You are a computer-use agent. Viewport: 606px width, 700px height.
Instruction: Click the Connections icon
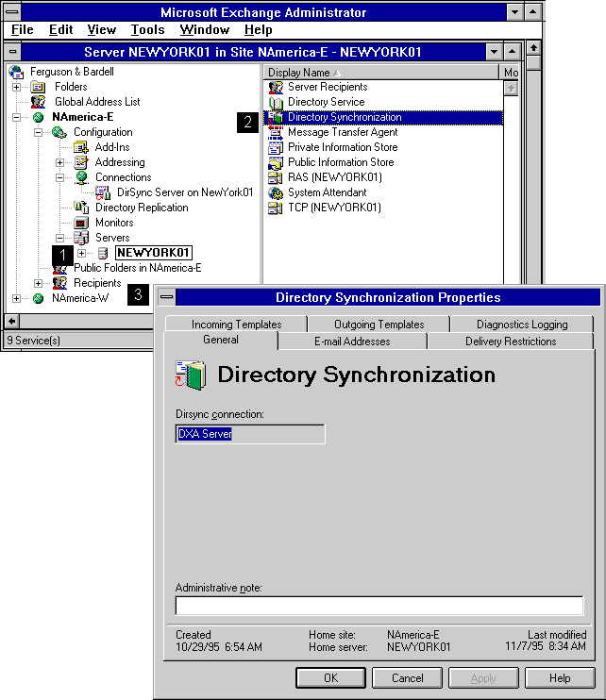[x=81, y=177]
